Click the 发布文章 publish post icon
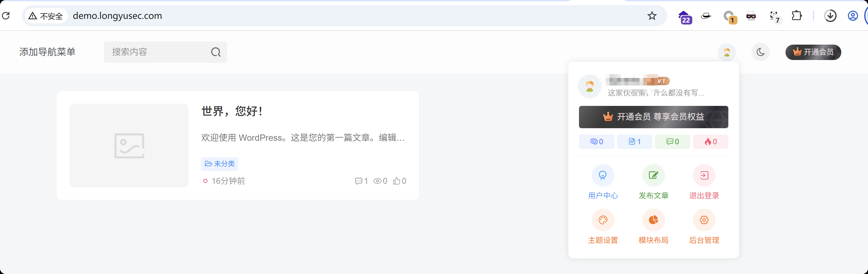The image size is (868, 274). click(653, 175)
